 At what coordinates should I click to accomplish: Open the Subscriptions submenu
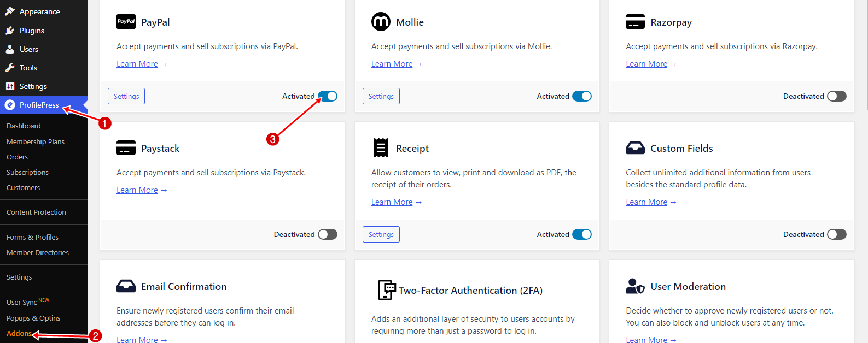click(x=27, y=172)
